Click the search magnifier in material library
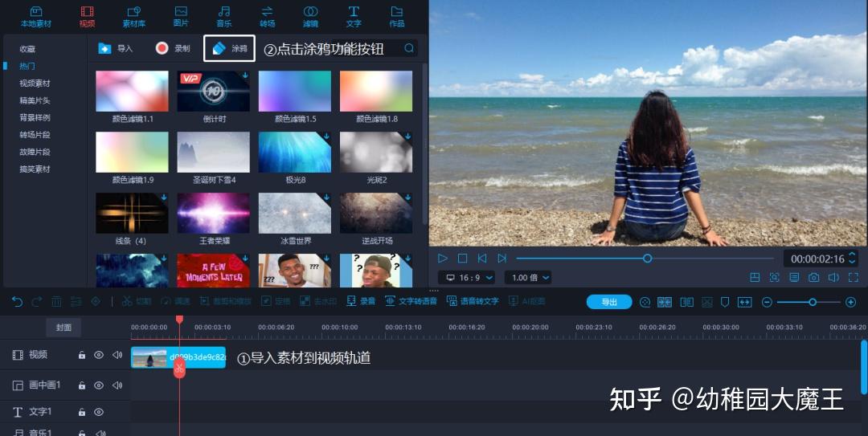 (409, 48)
